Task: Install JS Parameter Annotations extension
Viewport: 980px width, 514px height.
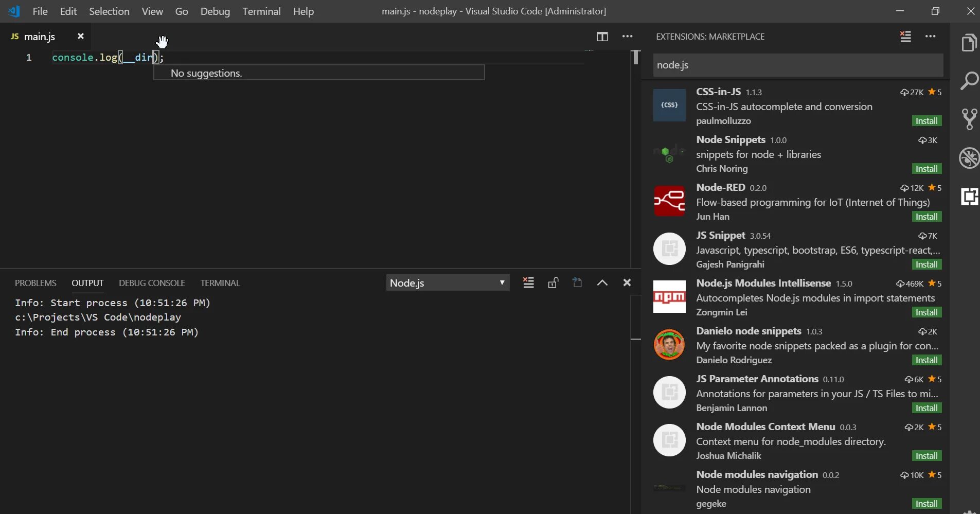Action: pyautogui.click(x=926, y=408)
